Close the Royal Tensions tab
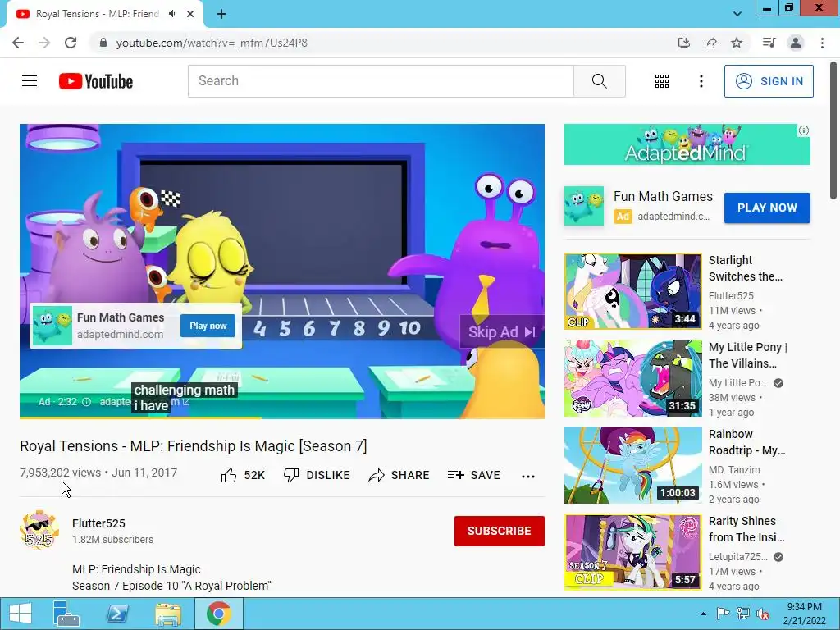 (x=190, y=14)
